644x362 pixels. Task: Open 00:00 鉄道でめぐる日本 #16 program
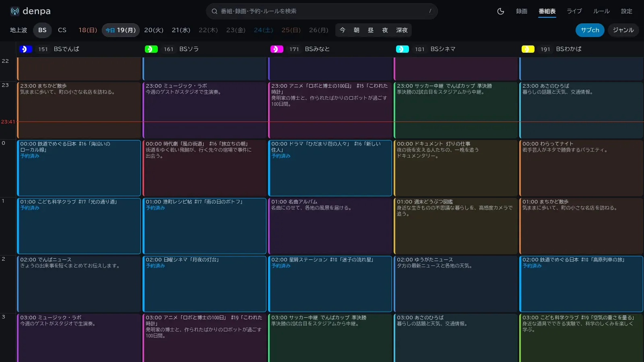coord(79,168)
